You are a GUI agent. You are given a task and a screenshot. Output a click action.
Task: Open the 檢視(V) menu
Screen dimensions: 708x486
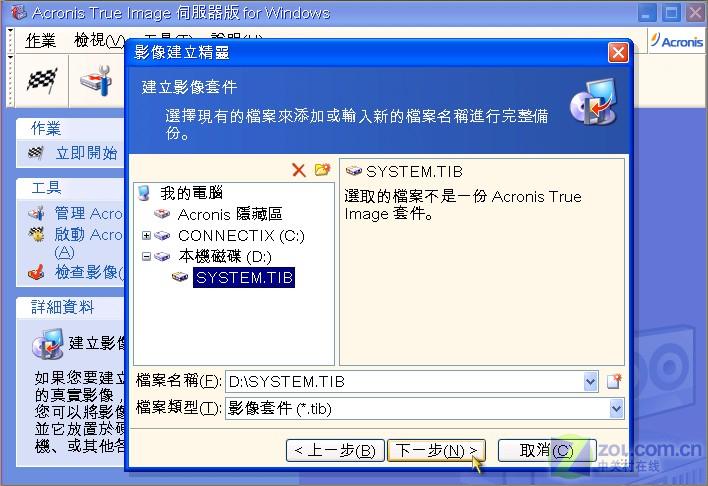pos(98,41)
